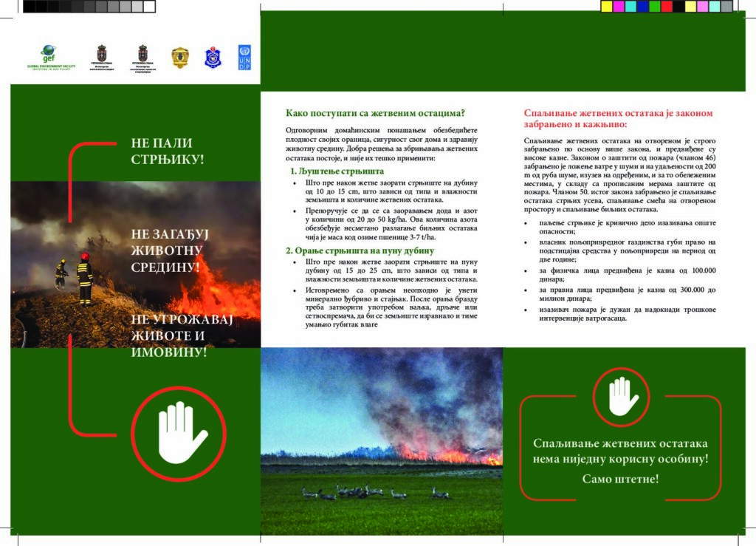Pick the gray swatch ending the color bar
This screenshot has width=756, height=546.
pos(726,6)
